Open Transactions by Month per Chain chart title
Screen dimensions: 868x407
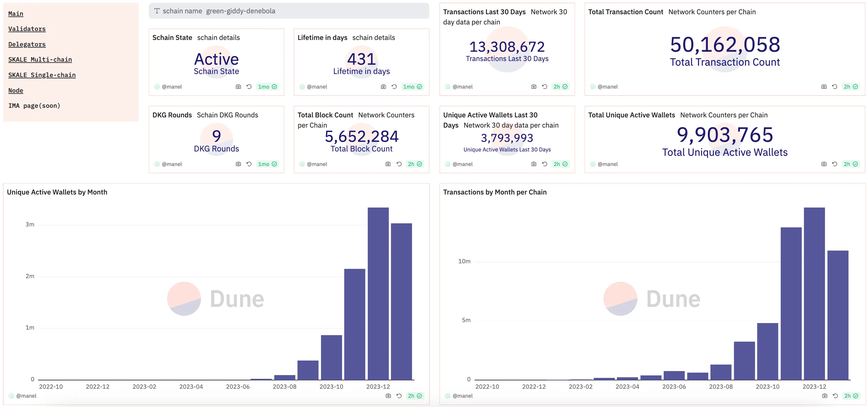click(x=495, y=192)
